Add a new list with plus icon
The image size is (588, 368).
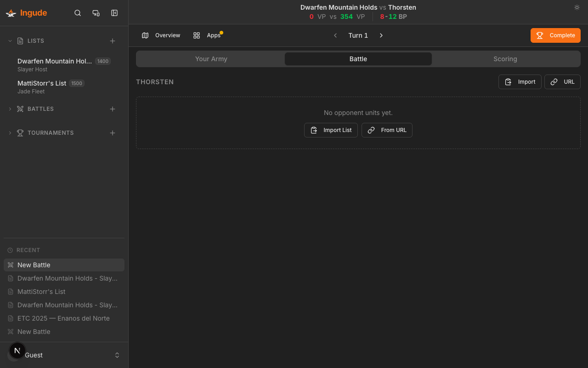click(113, 41)
